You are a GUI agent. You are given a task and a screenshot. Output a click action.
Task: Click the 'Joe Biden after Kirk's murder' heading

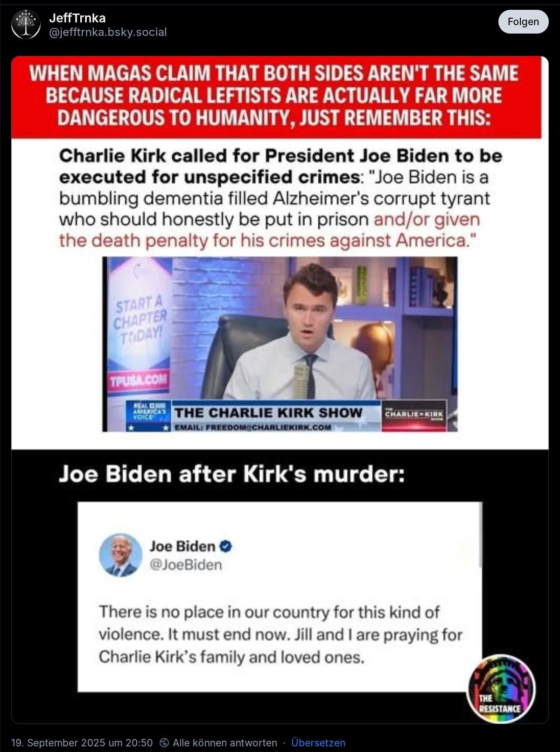point(231,474)
